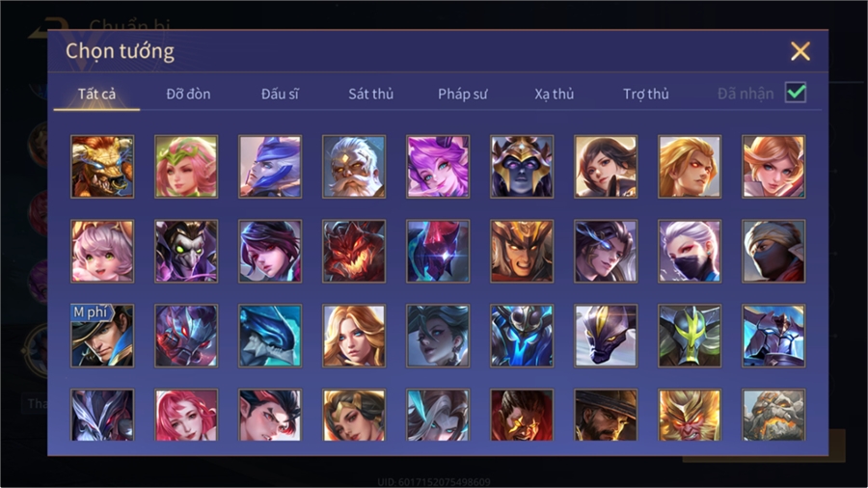The image size is (868, 488).
Task: Pick the purple-haired girl hero portrait
Action: tap(438, 167)
